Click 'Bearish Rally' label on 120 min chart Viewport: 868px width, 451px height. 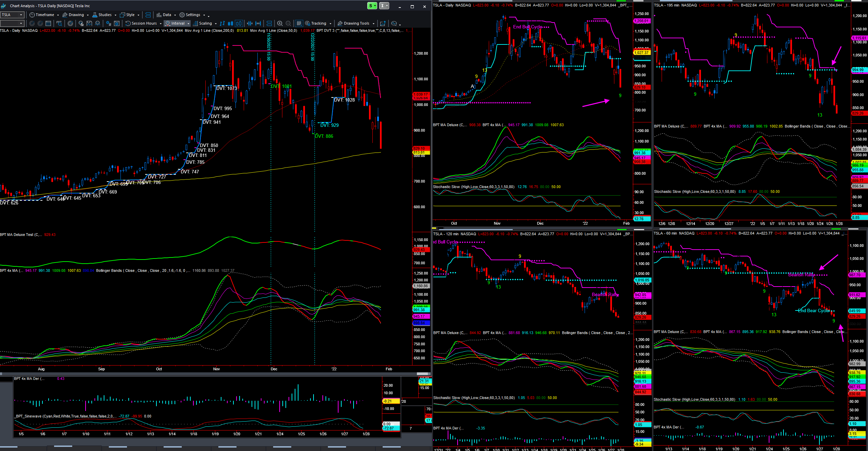tap(605, 294)
